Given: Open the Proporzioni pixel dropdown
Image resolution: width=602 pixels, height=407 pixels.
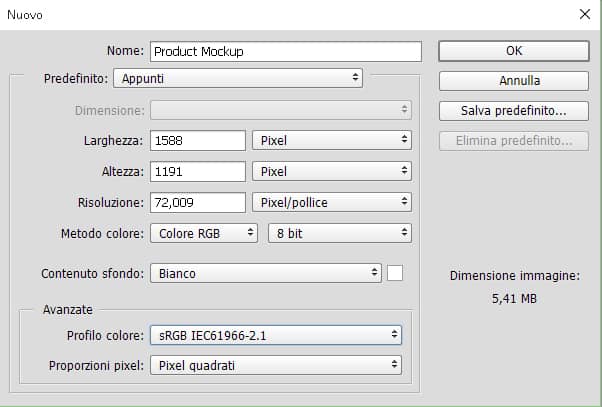Looking at the screenshot, I should [x=276, y=366].
